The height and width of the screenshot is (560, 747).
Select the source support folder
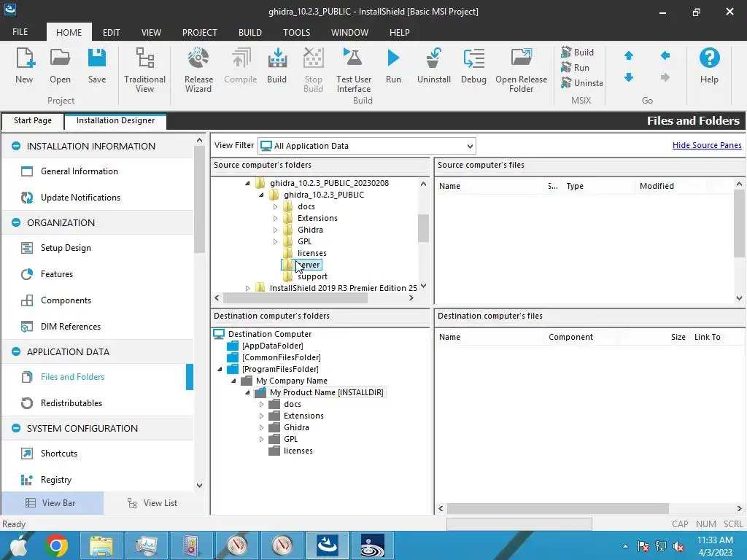tap(312, 276)
